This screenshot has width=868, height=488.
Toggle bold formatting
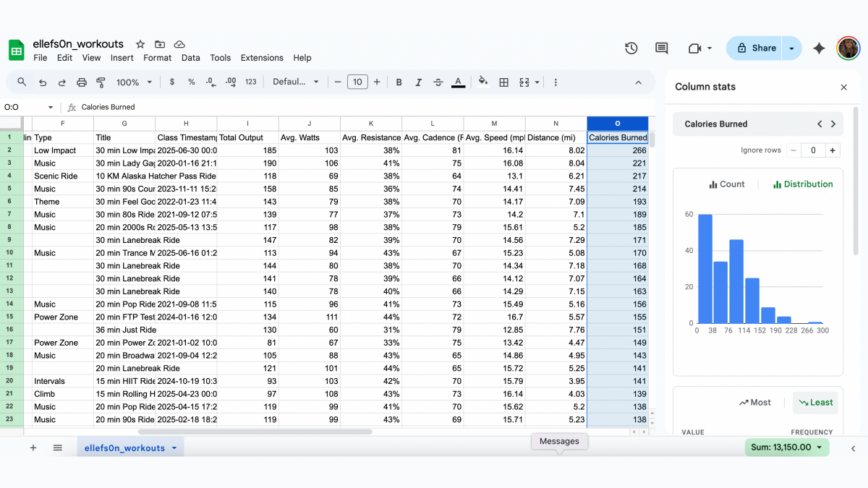tap(399, 82)
